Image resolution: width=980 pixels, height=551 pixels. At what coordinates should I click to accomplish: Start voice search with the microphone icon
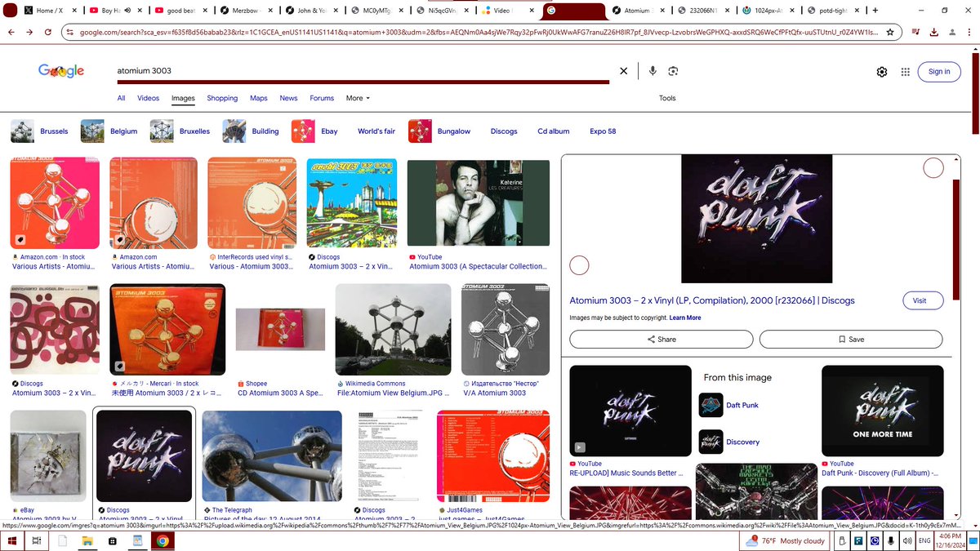[x=653, y=71]
